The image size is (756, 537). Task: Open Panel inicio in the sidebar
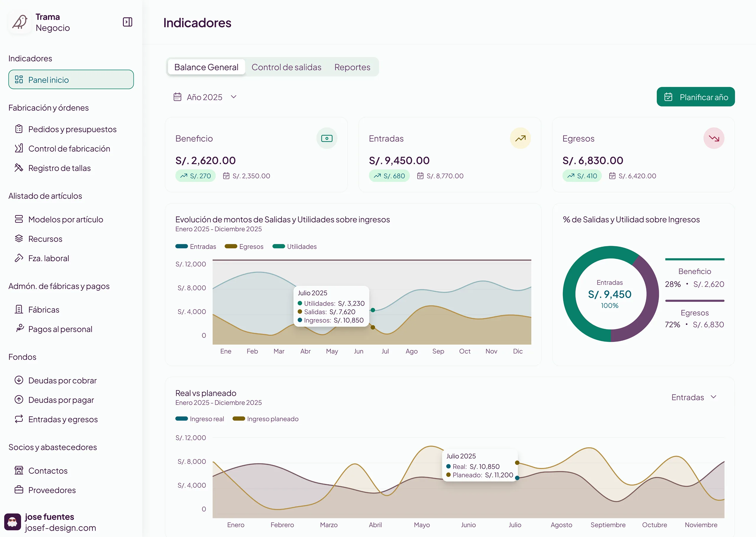71,80
